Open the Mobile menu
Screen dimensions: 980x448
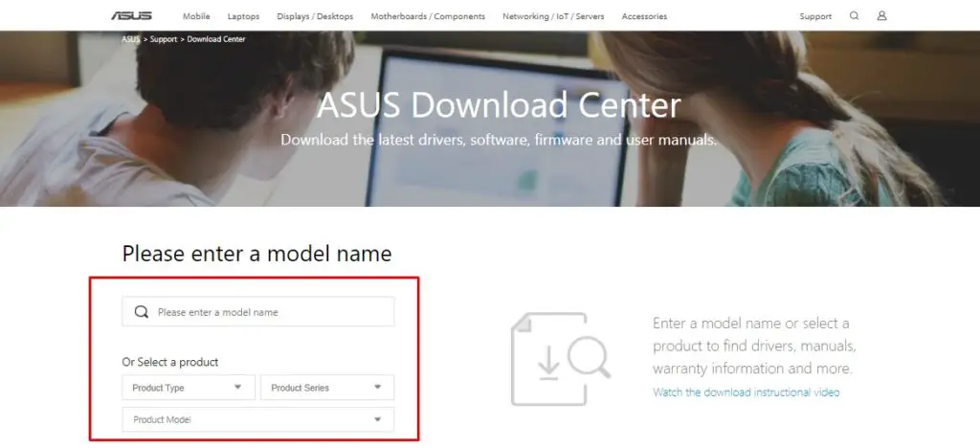click(196, 16)
